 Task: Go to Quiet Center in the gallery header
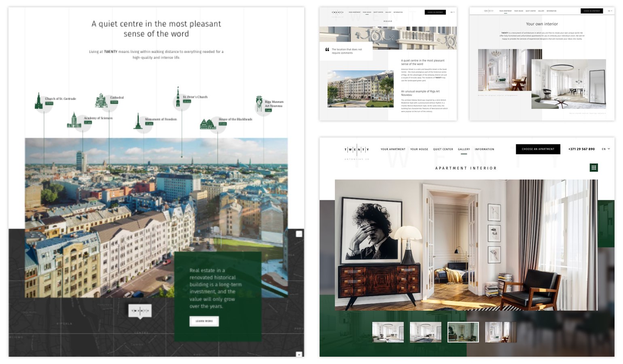click(x=443, y=149)
